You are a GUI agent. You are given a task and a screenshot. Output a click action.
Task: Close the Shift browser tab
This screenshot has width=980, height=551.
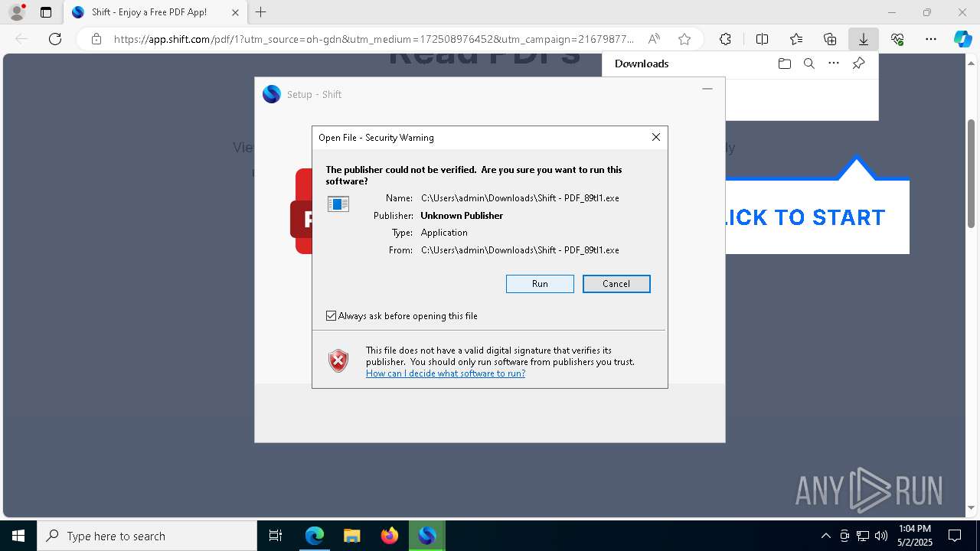click(x=235, y=12)
